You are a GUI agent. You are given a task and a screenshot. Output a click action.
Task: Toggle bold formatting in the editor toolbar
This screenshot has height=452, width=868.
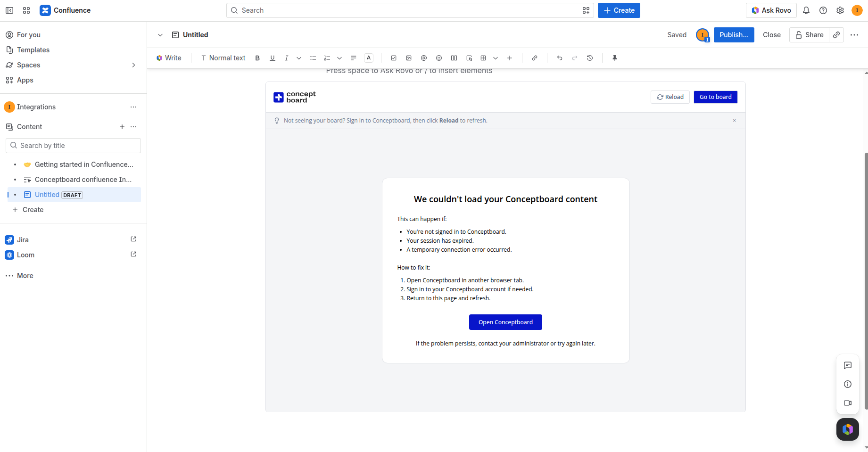(x=257, y=58)
